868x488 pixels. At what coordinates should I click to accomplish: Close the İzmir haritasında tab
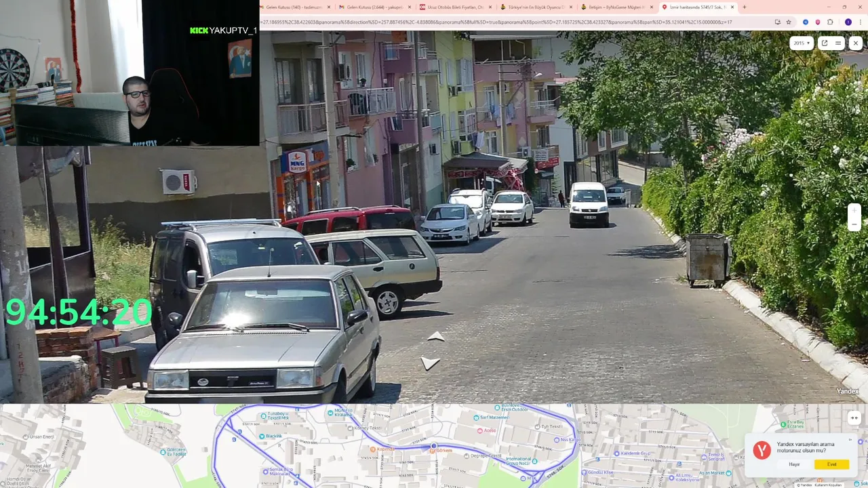[x=732, y=7]
